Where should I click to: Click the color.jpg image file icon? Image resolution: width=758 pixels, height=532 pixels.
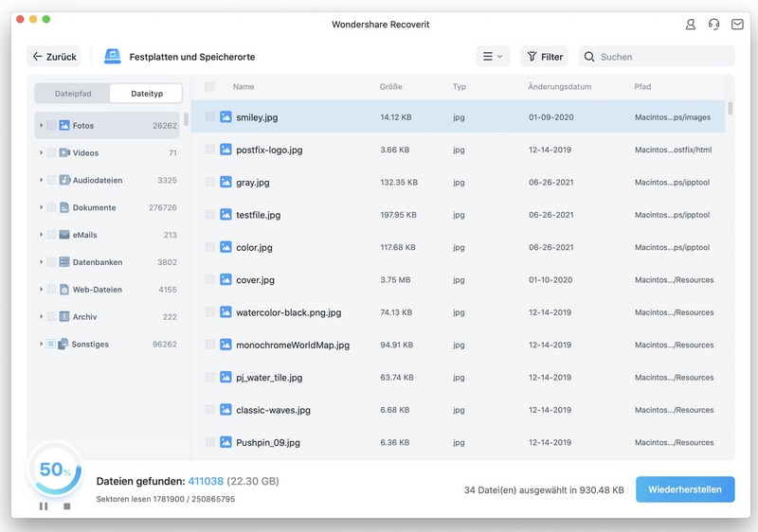coord(226,247)
